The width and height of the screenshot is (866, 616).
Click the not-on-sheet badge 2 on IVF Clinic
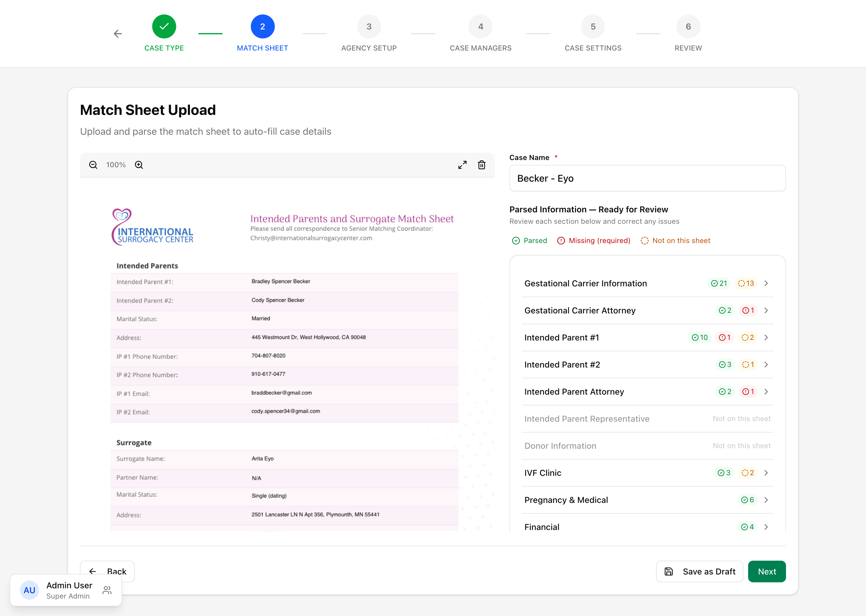click(748, 473)
